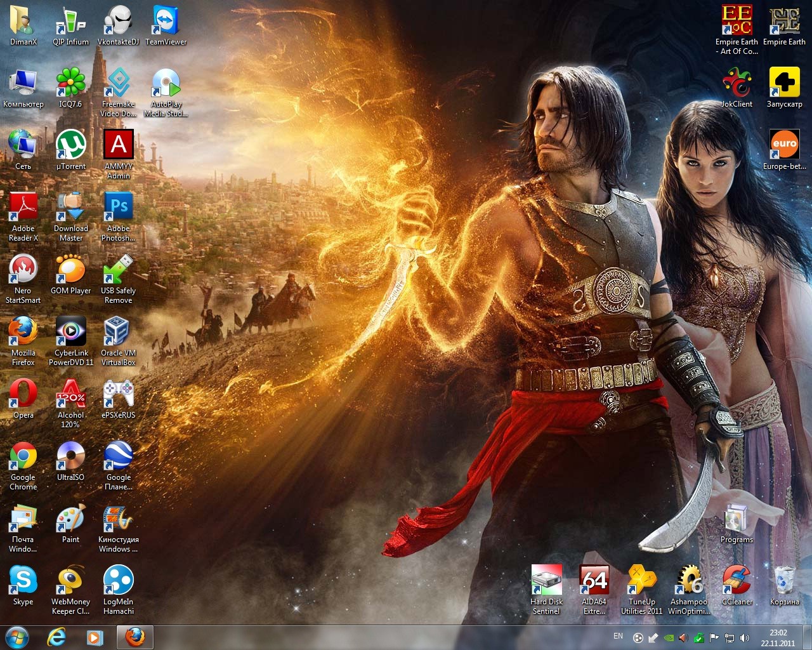The image size is (812, 650).
Task: Click the Show desktop strip
Action: [x=807, y=637]
